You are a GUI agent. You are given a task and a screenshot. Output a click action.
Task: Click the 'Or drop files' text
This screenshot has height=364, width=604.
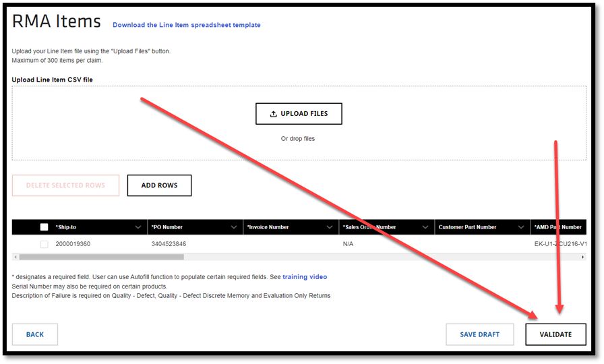coord(298,139)
